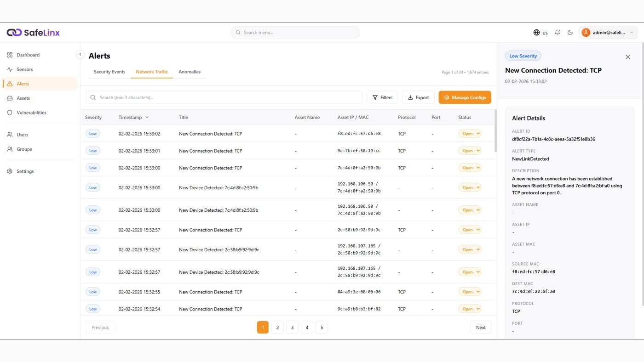Click current page 1 button
The image size is (644, 362).
pyautogui.click(x=263, y=327)
